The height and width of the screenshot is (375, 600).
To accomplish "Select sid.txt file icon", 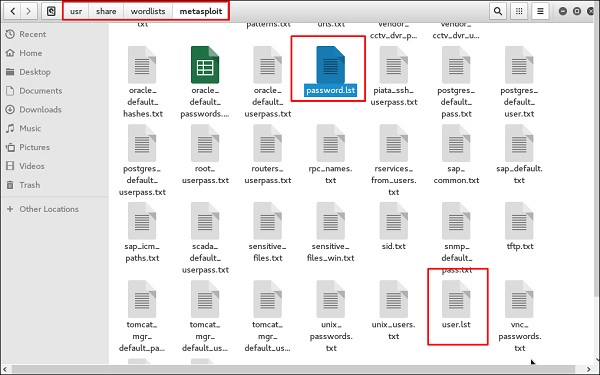I will (393, 221).
